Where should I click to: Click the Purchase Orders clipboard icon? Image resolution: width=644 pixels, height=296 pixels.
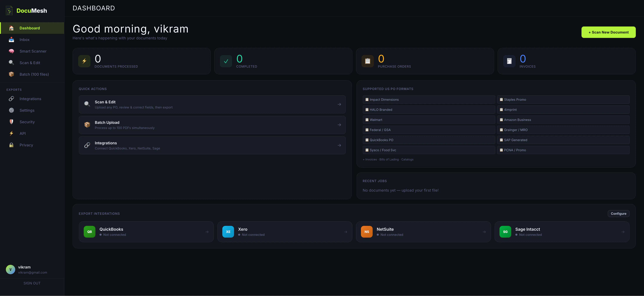tap(368, 61)
